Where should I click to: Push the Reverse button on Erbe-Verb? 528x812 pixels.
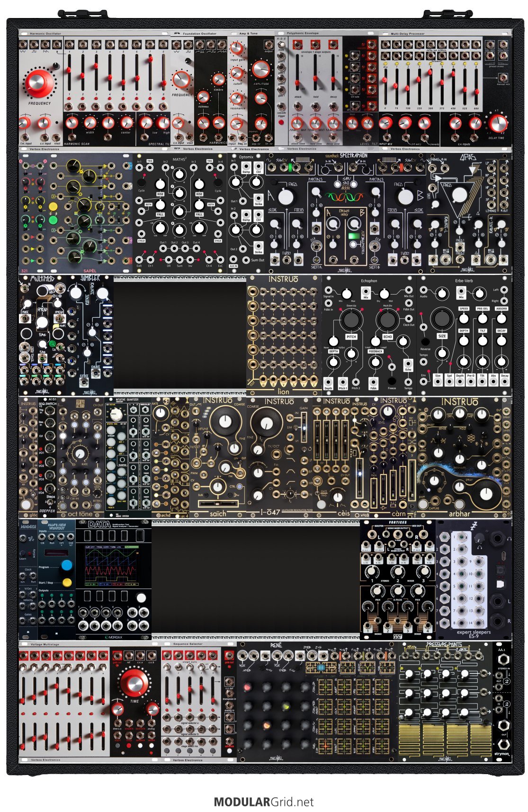[425, 341]
